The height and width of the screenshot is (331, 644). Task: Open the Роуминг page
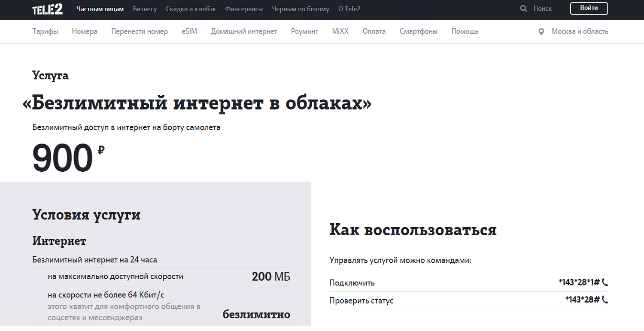(304, 31)
